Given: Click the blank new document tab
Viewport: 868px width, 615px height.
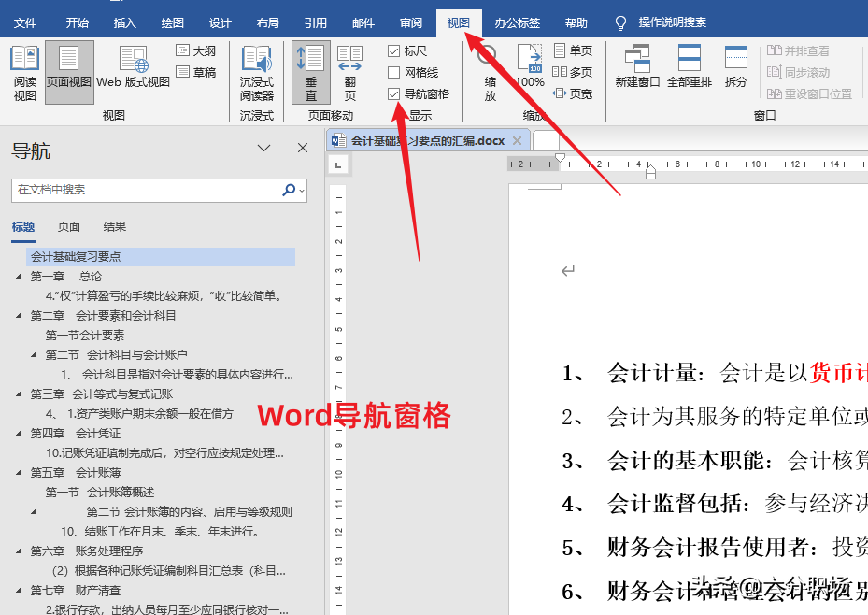Looking at the screenshot, I should tap(546, 140).
